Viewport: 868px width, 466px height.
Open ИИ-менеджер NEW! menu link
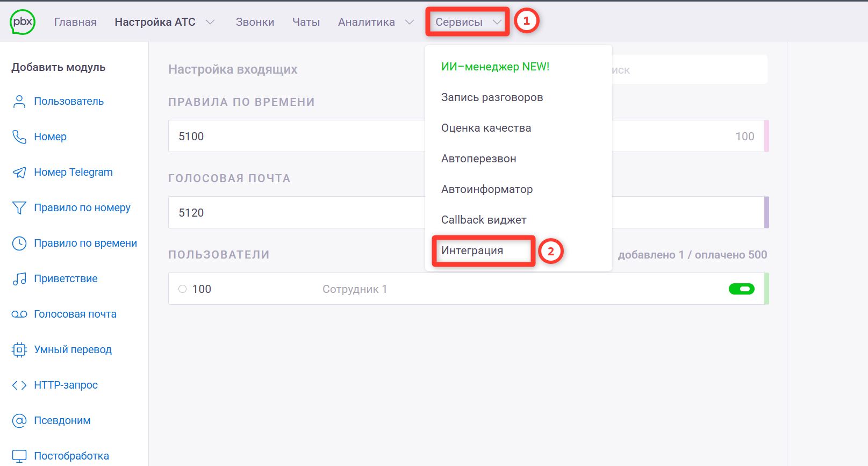click(x=495, y=67)
